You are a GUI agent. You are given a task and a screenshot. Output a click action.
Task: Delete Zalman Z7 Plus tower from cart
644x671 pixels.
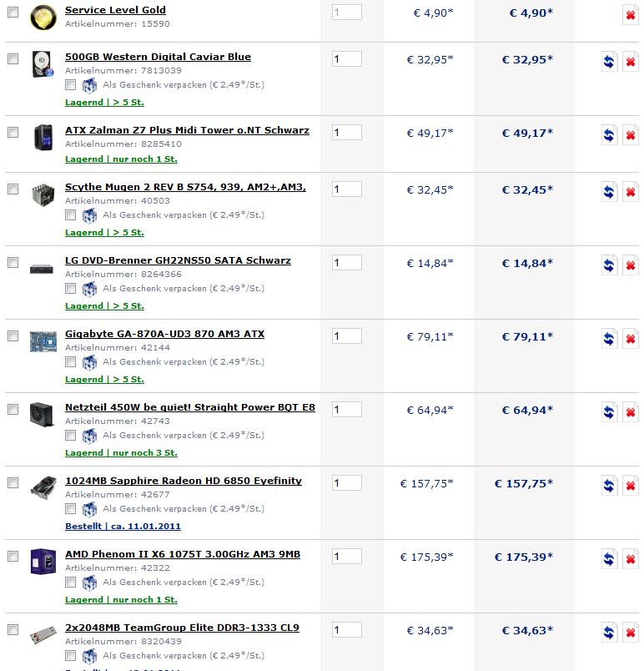pos(630,135)
